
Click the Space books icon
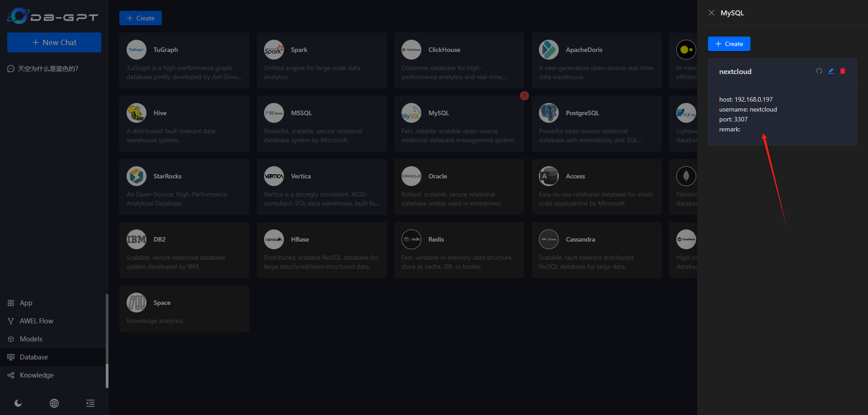pos(137,303)
